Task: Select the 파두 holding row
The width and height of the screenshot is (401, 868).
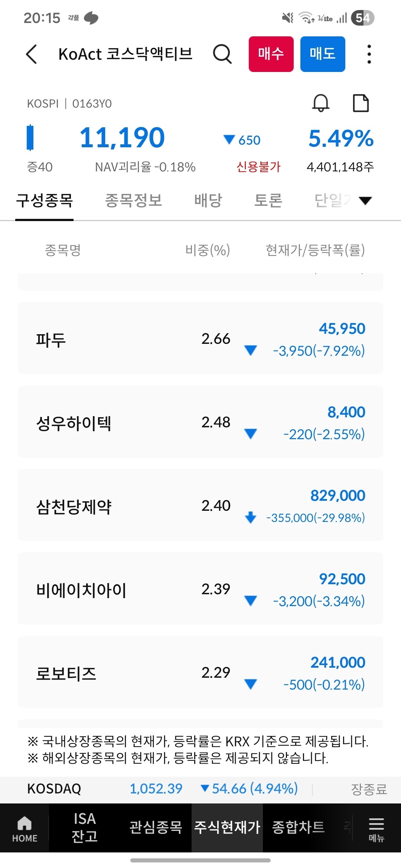Action: (x=200, y=339)
